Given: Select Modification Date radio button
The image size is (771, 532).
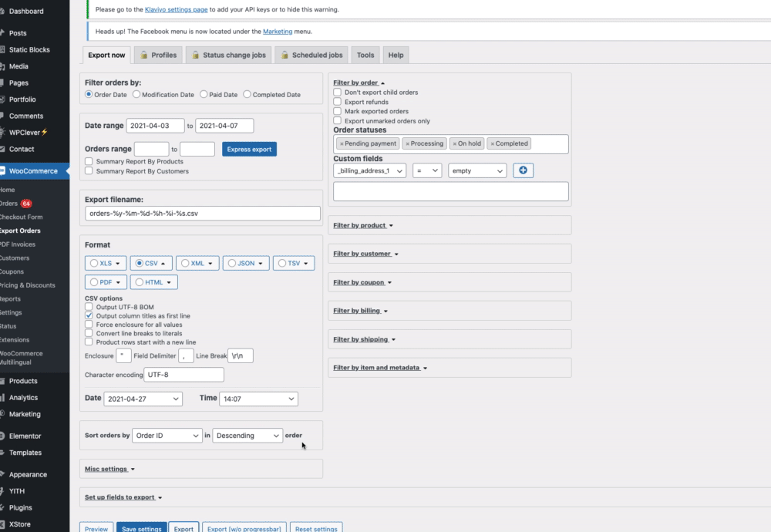Looking at the screenshot, I should (136, 94).
